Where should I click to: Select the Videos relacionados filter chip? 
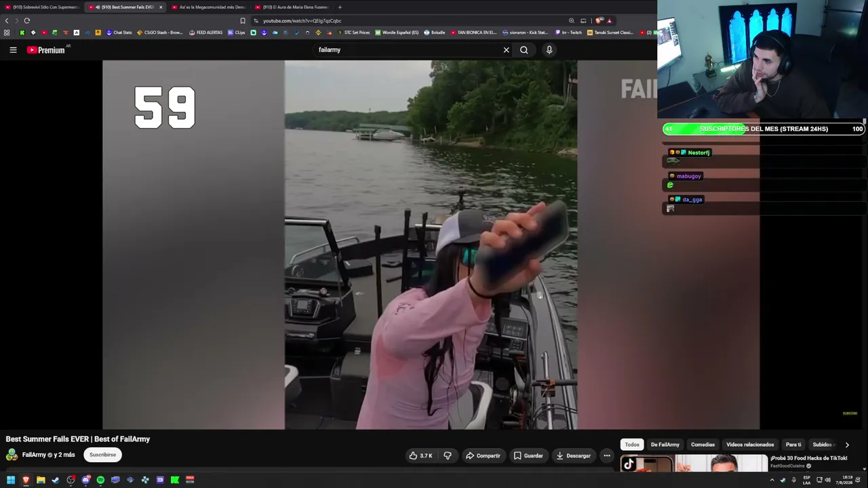750,445
